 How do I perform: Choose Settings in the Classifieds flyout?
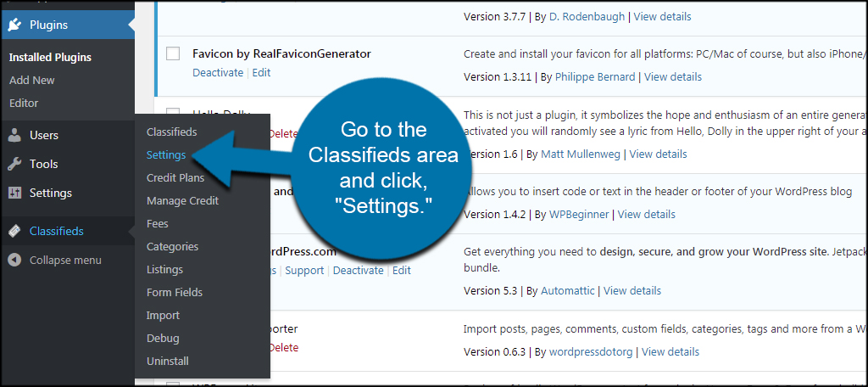click(166, 155)
